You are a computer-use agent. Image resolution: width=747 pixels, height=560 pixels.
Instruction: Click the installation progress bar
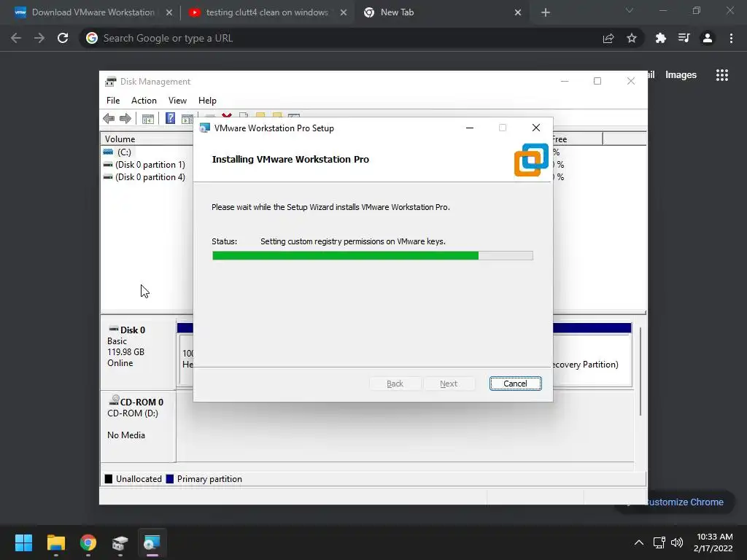tap(373, 256)
